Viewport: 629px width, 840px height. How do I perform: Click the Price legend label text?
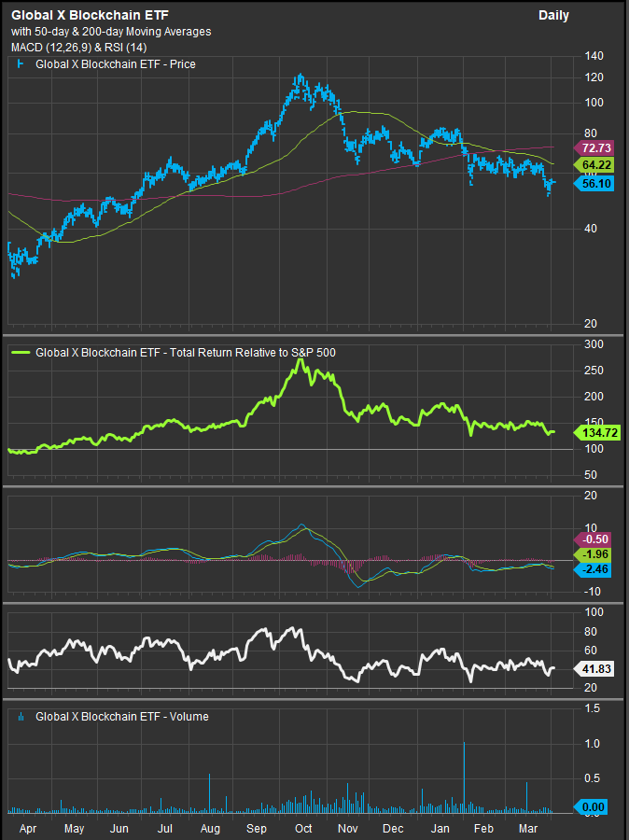tap(116, 64)
